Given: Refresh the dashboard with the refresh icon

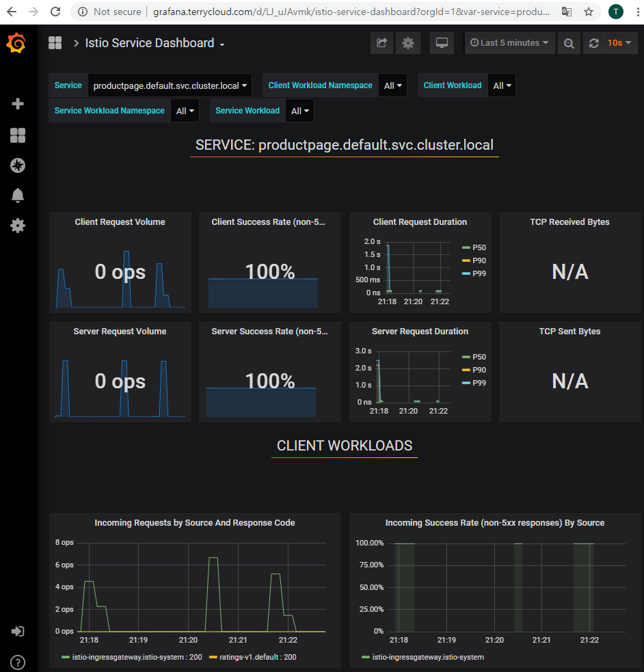Looking at the screenshot, I should tap(594, 43).
